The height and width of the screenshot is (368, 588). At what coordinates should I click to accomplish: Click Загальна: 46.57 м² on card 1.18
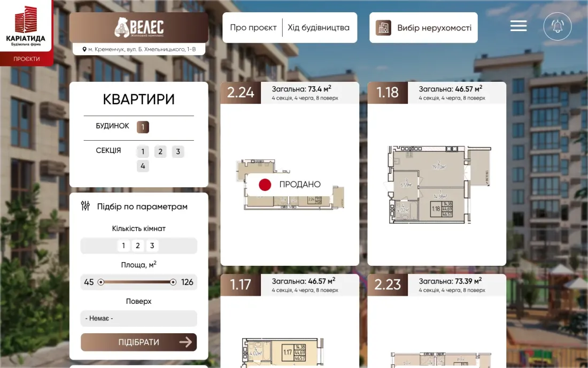click(x=451, y=89)
